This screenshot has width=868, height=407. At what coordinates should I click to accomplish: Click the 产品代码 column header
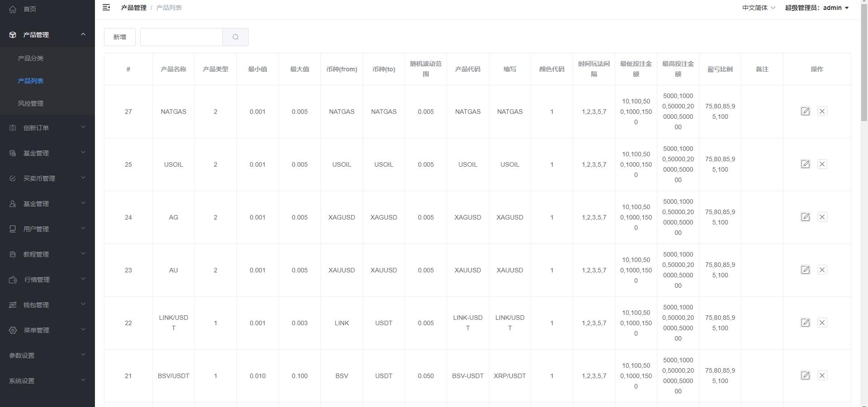[x=468, y=69]
